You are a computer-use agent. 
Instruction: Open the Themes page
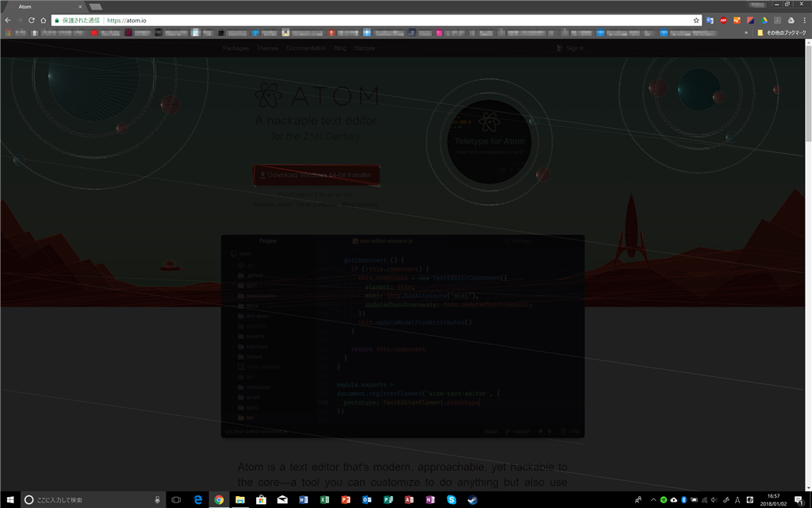267,48
